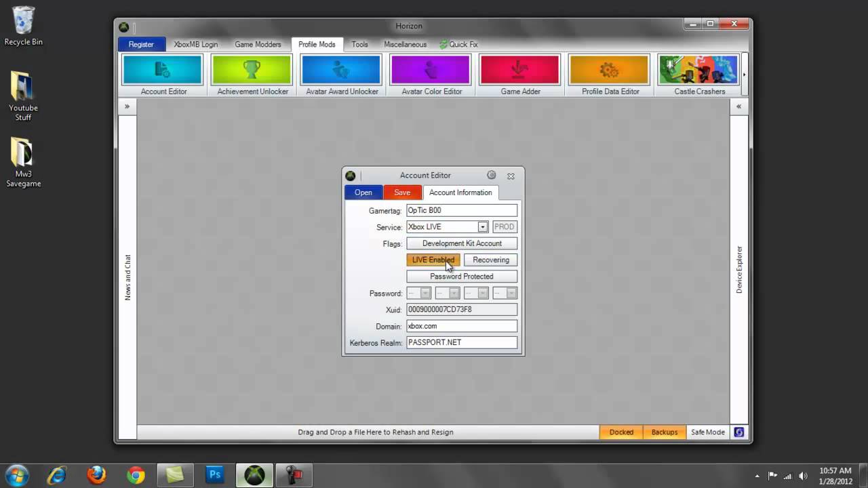
Task: Open Photoshop from the taskbar
Action: click(x=215, y=475)
